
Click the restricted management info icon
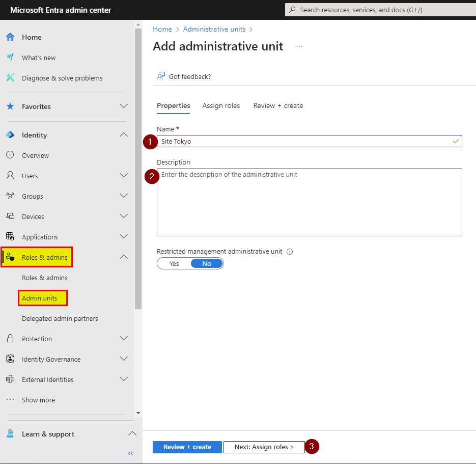point(290,252)
